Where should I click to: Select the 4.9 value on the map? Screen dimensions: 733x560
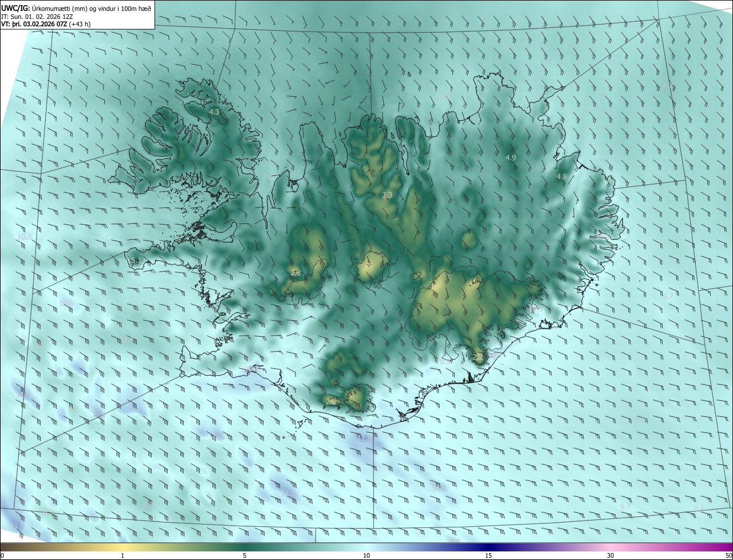coord(511,157)
